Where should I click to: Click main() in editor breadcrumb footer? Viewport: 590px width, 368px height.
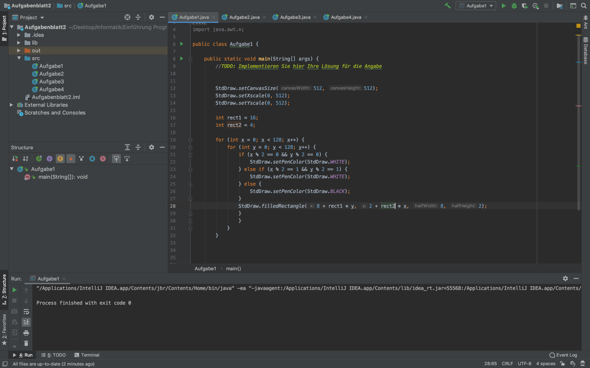point(233,269)
